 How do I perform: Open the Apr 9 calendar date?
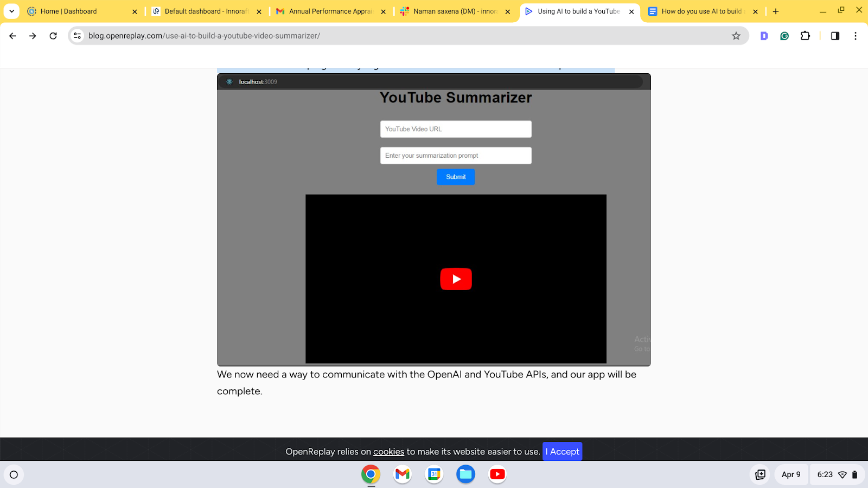[x=791, y=474]
